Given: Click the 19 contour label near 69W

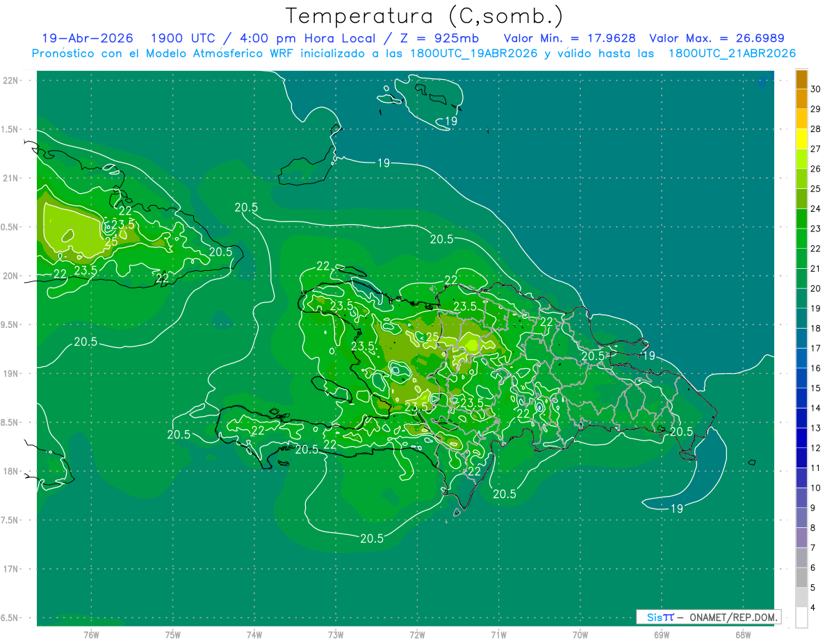Looking at the screenshot, I should click(x=648, y=356).
